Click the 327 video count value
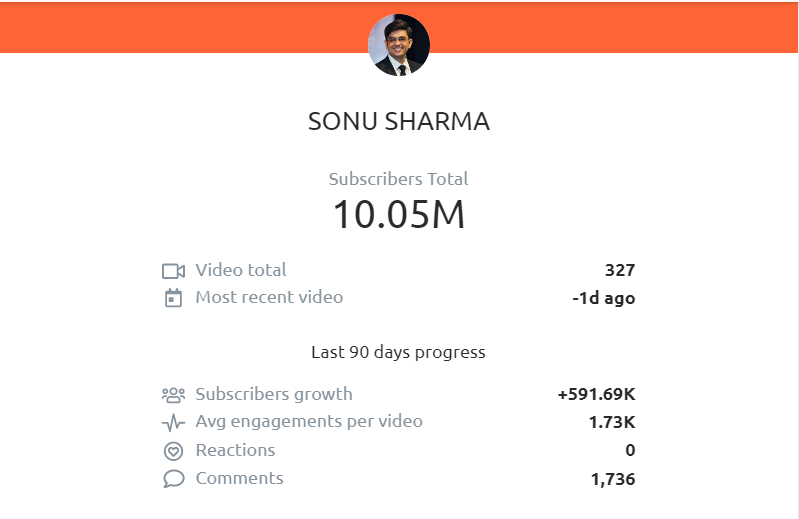799x519 pixels. 620,270
